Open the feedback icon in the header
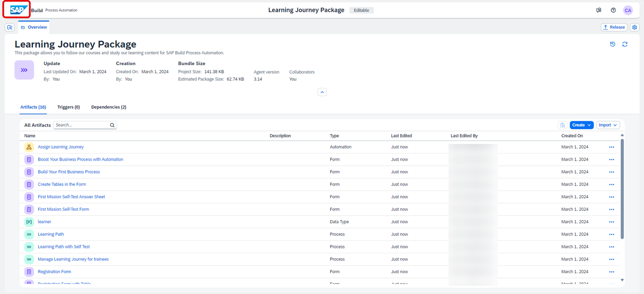The height and width of the screenshot is (294, 644). (599, 10)
